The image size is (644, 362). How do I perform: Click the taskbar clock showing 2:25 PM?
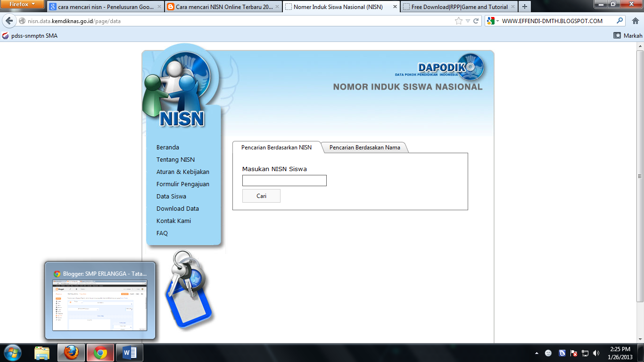[620, 353]
